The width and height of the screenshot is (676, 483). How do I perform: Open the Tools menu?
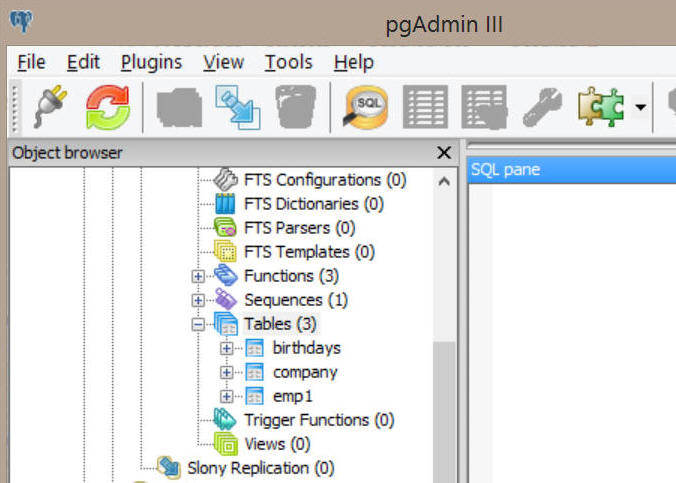288,62
